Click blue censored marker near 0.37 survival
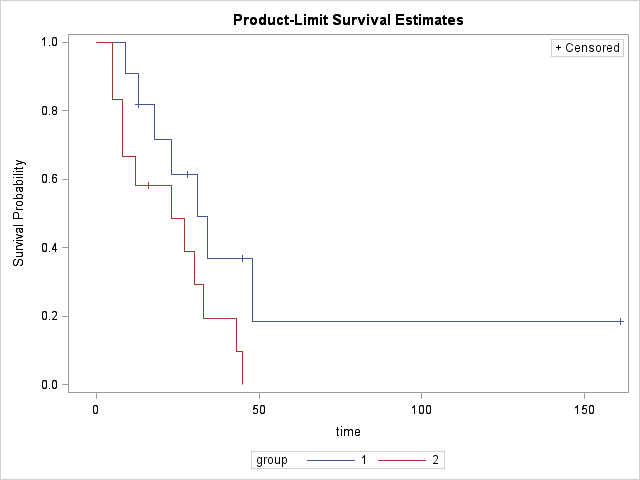This screenshot has height=480, width=640. pyautogui.click(x=242, y=258)
